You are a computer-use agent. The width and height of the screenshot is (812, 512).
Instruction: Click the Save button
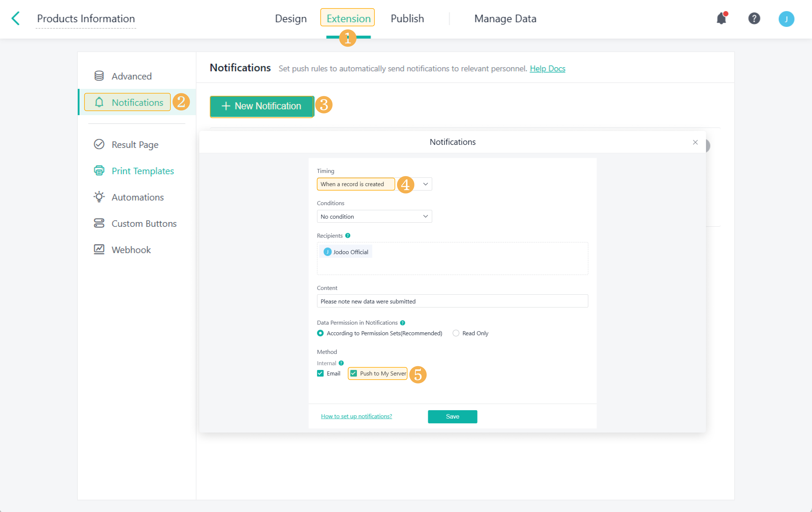(452, 417)
